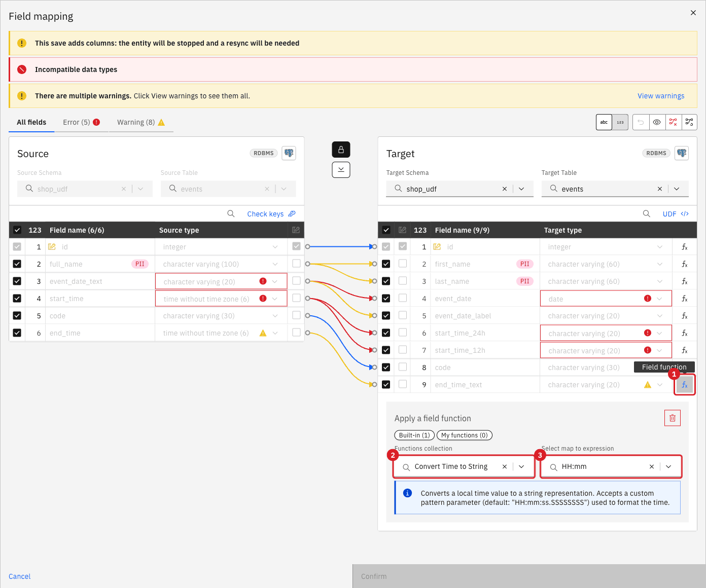This screenshot has height=588, width=706.
Task: Expand the Target Schema shop_udf dropdown
Action: (521, 189)
